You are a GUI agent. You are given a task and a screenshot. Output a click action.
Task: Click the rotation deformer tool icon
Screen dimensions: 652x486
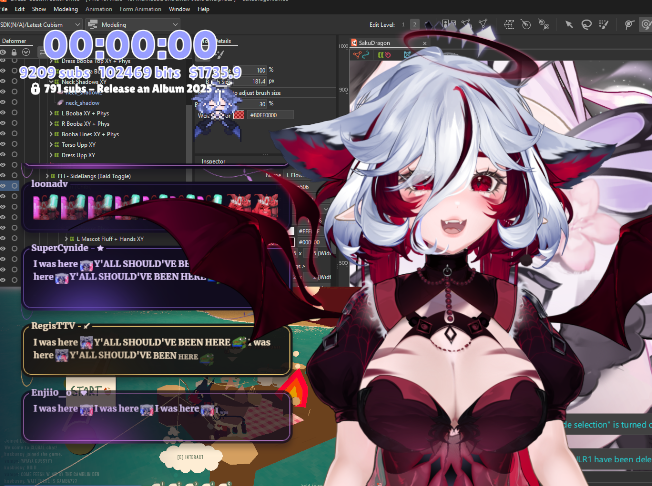(x=526, y=25)
